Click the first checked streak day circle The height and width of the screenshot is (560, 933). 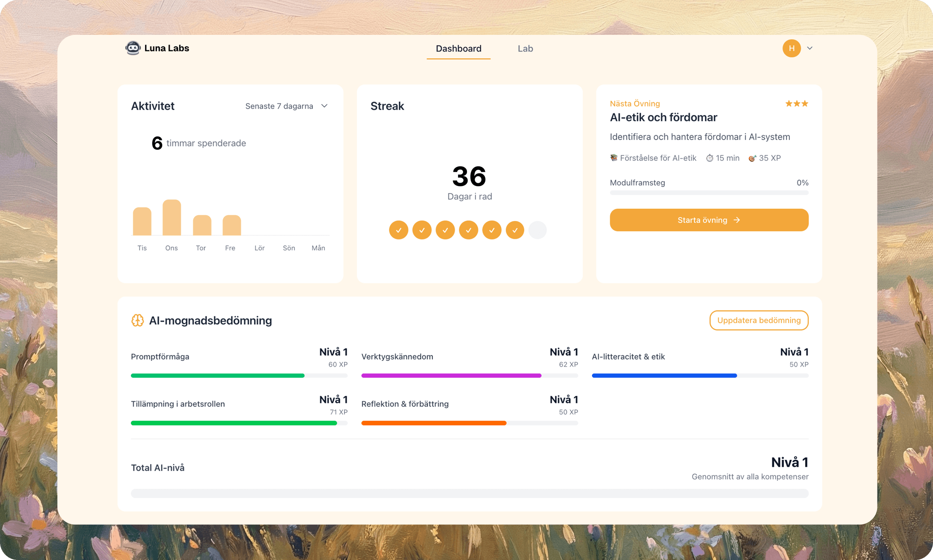click(398, 230)
